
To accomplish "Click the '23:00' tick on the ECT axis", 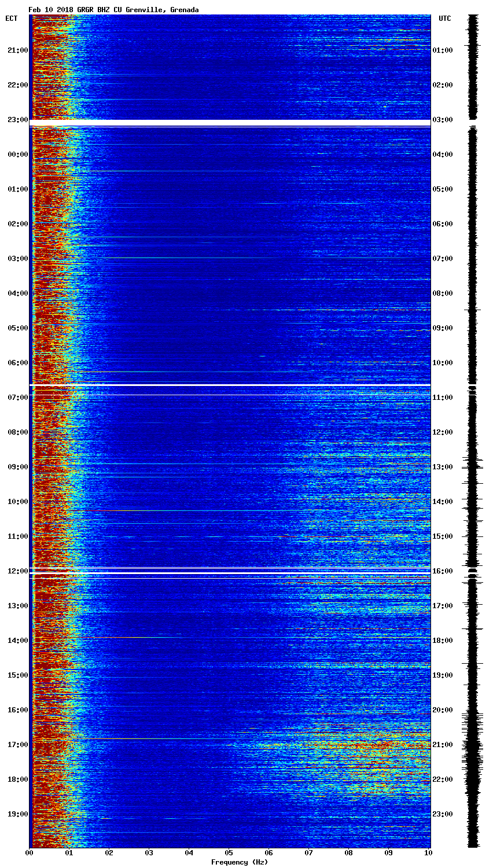I will [17, 120].
